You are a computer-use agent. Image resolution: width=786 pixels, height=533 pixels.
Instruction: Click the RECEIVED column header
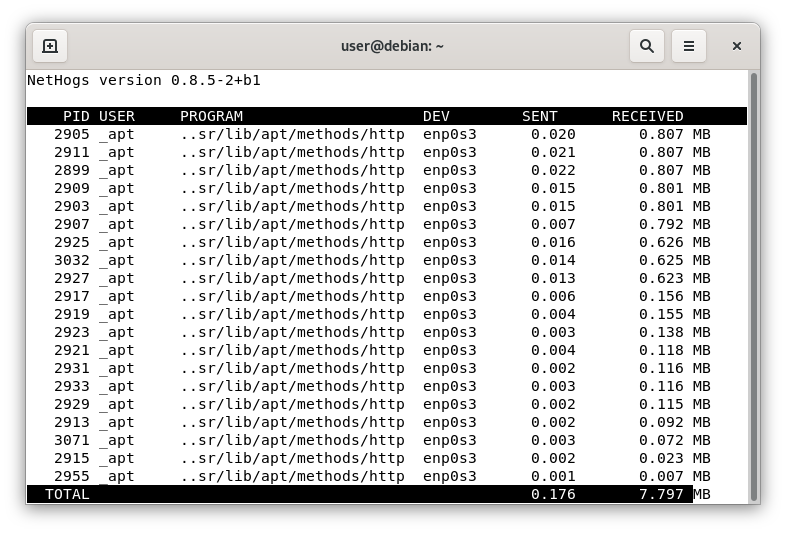648,116
